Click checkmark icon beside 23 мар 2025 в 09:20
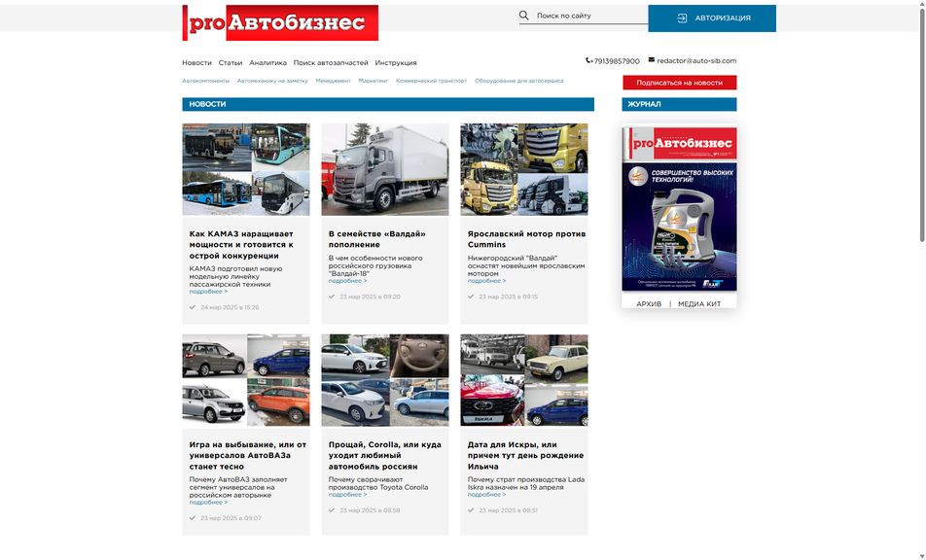The image size is (926, 560). (332, 297)
